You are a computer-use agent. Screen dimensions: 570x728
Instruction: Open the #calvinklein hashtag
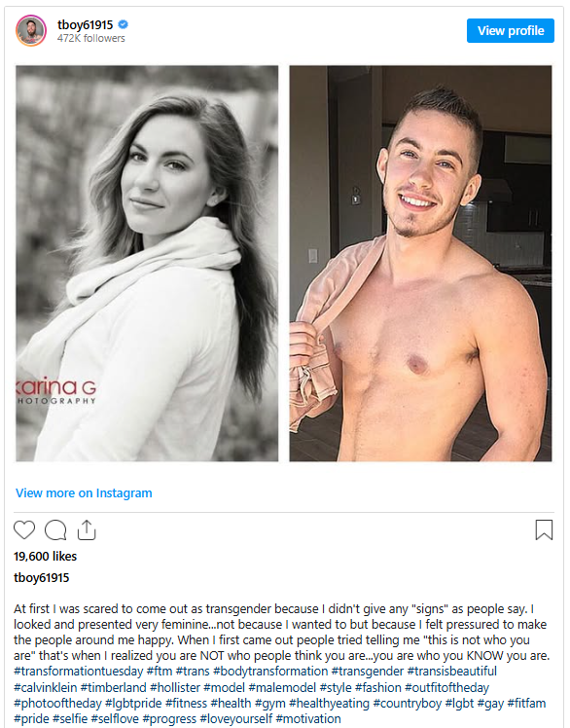pyautogui.click(x=45, y=687)
